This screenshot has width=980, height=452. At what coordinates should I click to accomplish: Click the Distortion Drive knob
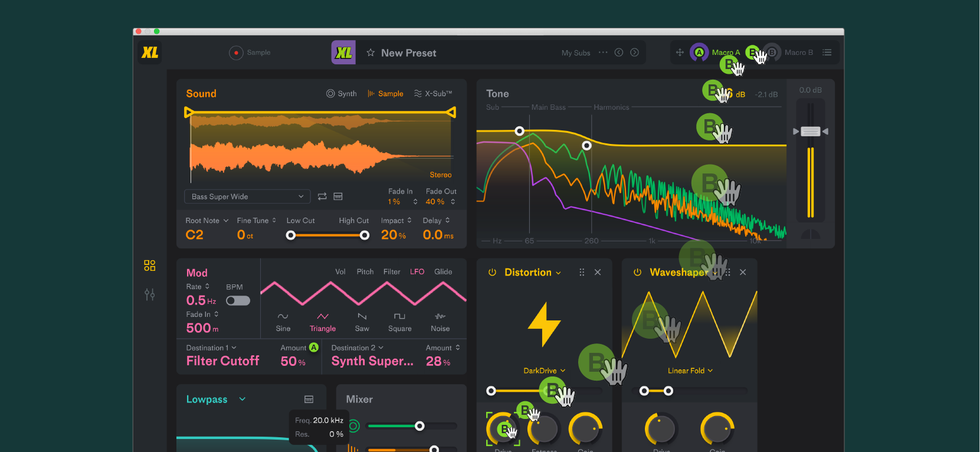pyautogui.click(x=503, y=429)
